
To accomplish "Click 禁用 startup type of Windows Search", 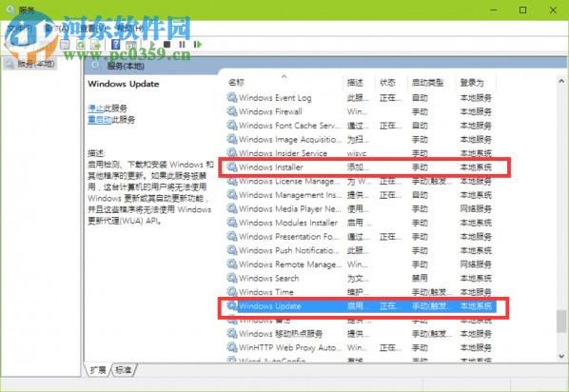I will [420, 279].
